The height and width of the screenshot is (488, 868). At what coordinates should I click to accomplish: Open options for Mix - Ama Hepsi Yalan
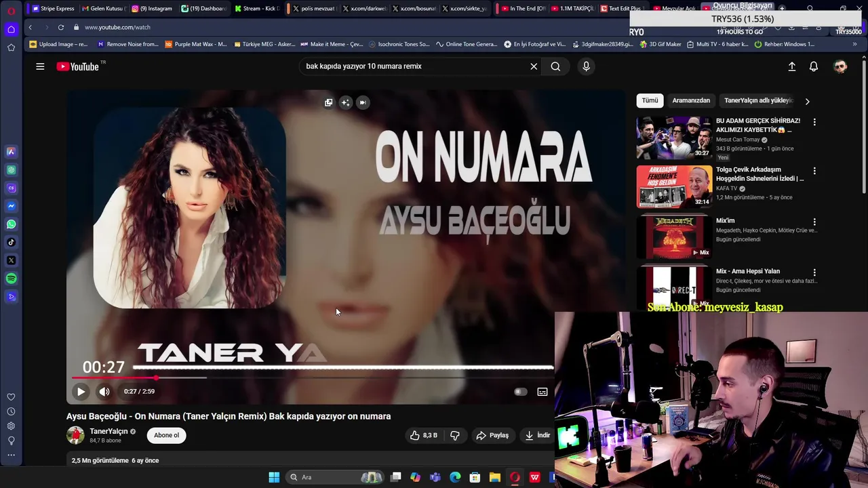(814, 272)
